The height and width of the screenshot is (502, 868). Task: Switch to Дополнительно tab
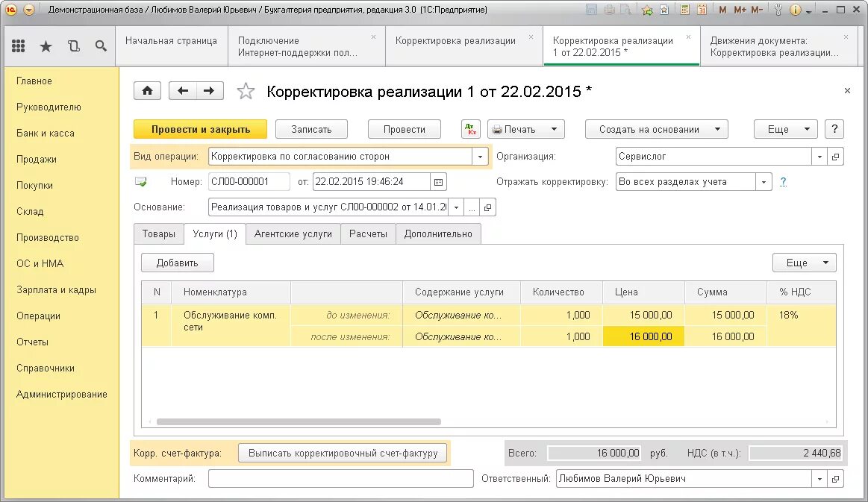click(438, 233)
